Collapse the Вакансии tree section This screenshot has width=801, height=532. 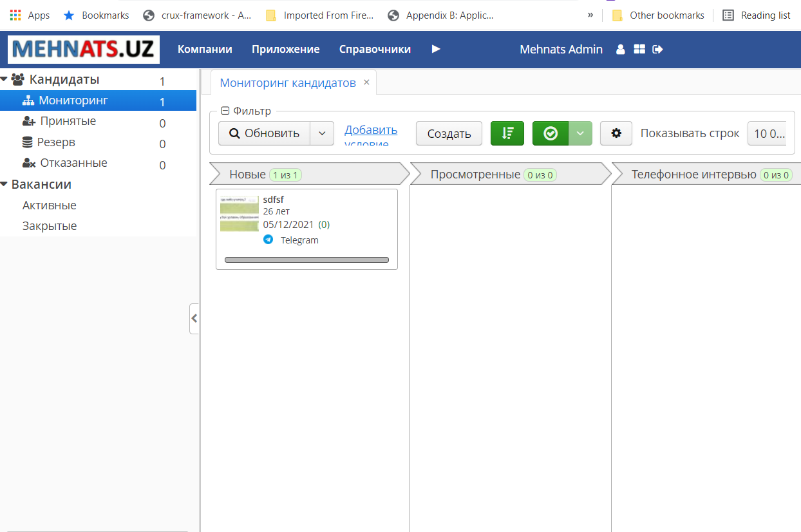(x=4, y=184)
